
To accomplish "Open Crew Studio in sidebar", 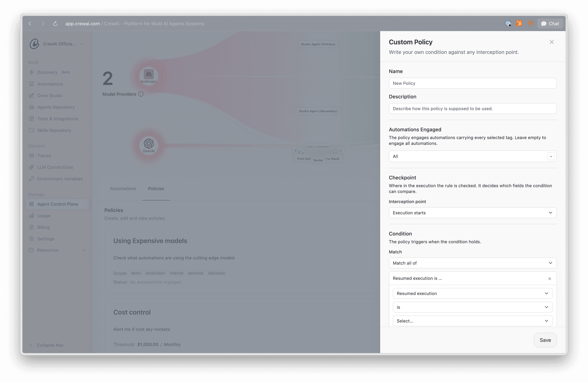I will point(57,95).
